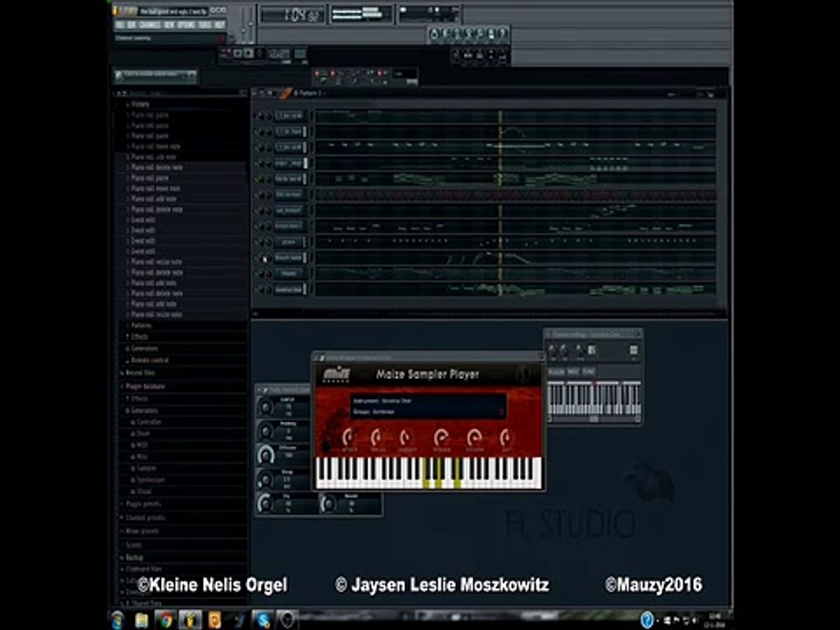Open the Pattern 1 selector in step sequencer
The width and height of the screenshot is (840, 630).
310,94
